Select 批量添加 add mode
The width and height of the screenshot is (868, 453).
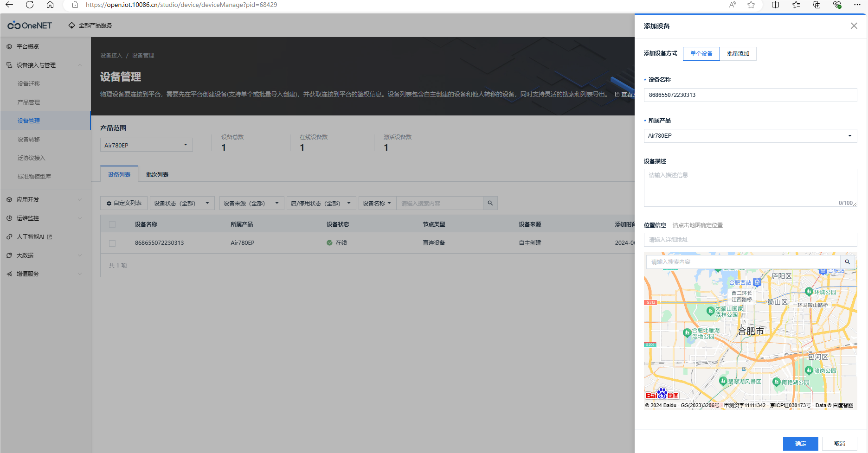coord(738,54)
